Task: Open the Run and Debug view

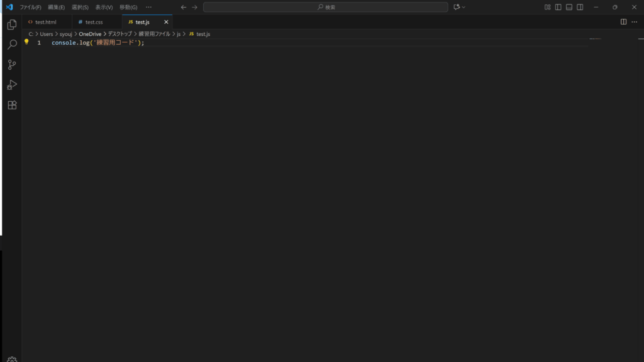Action: pyautogui.click(x=12, y=85)
